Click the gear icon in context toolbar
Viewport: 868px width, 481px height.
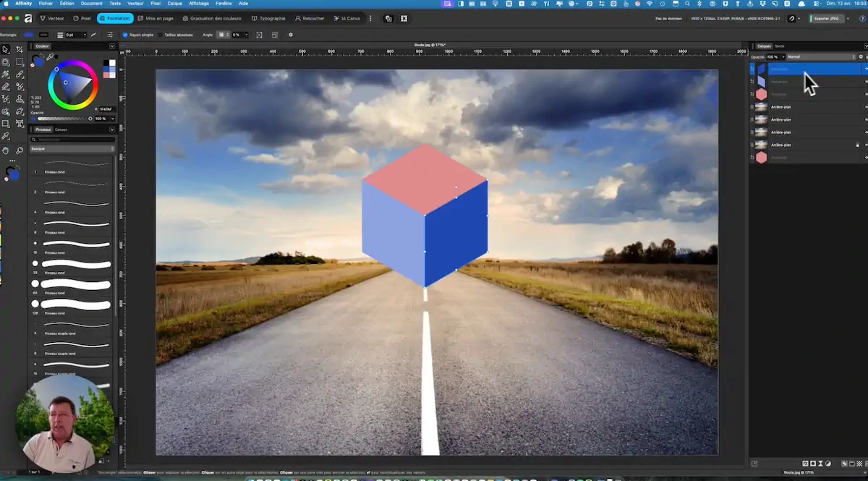291,35
